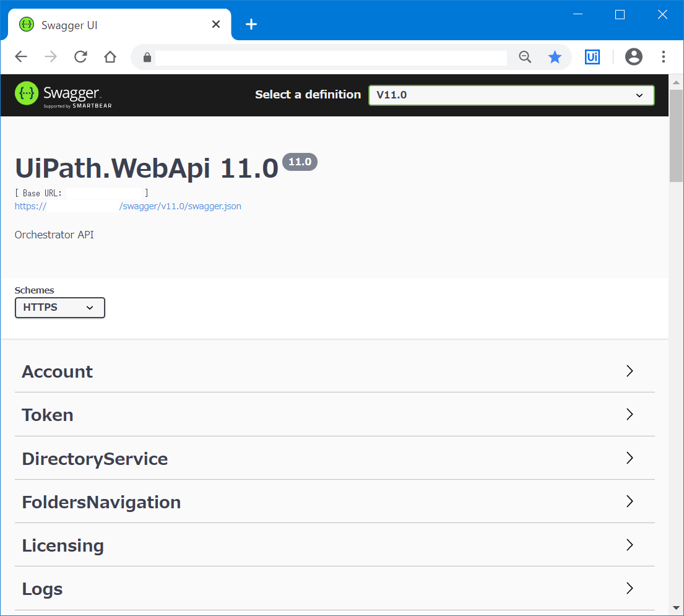Click the 11.0 version badge
Viewport: 684px width, 616px height.
[300, 162]
